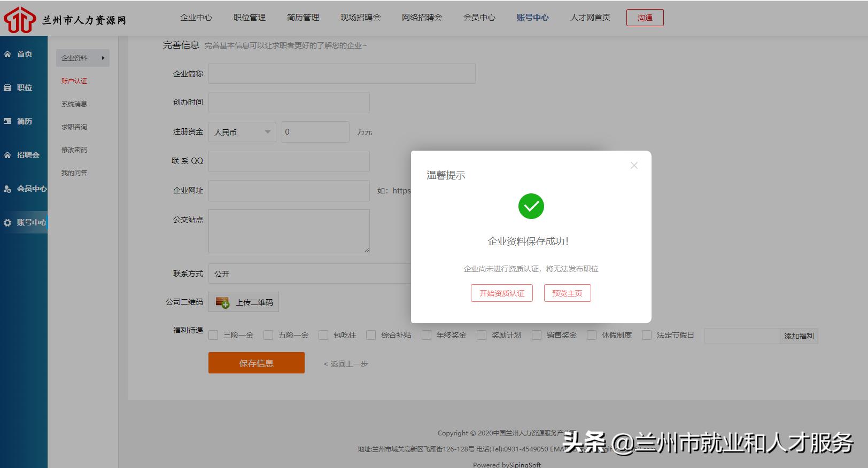
Task: Open 首页 home icon in sidebar
Action: [7, 54]
